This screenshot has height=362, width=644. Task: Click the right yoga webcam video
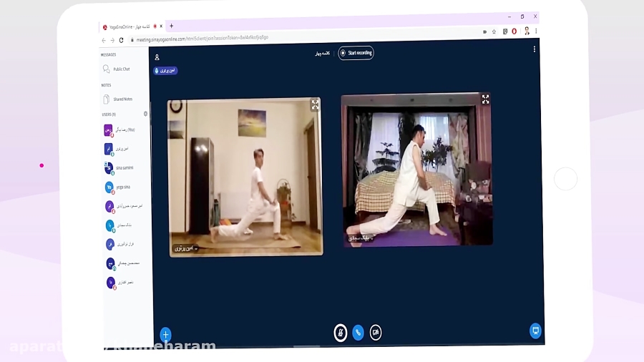coord(416,170)
